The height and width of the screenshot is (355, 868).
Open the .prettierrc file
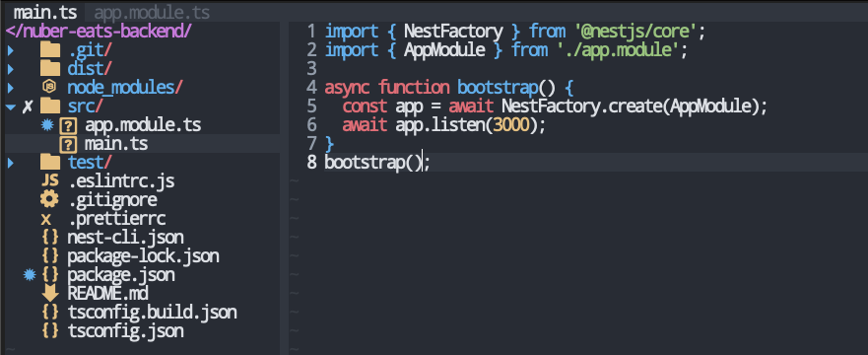[117, 219]
